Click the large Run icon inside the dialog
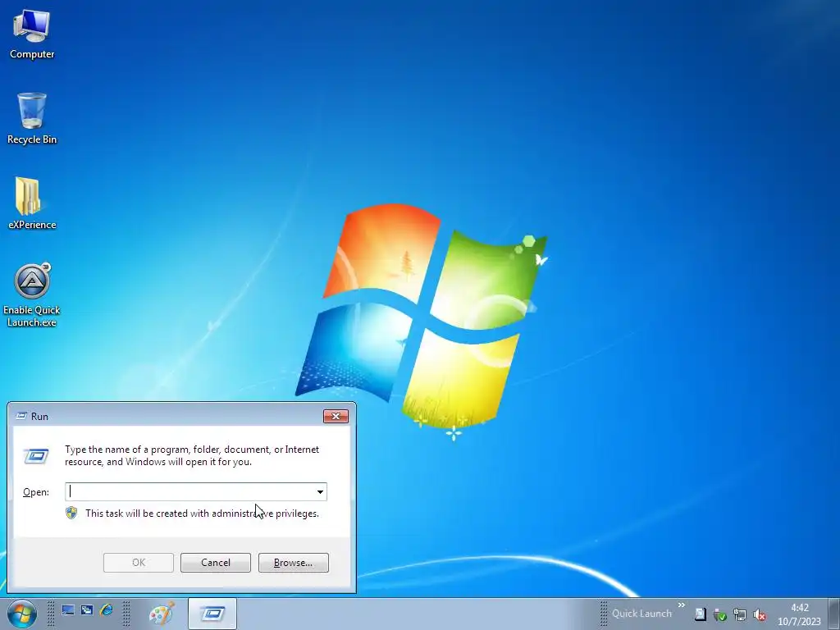Image resolution: width=840 pixels, height=630 pixels. (x=36, y=456)
